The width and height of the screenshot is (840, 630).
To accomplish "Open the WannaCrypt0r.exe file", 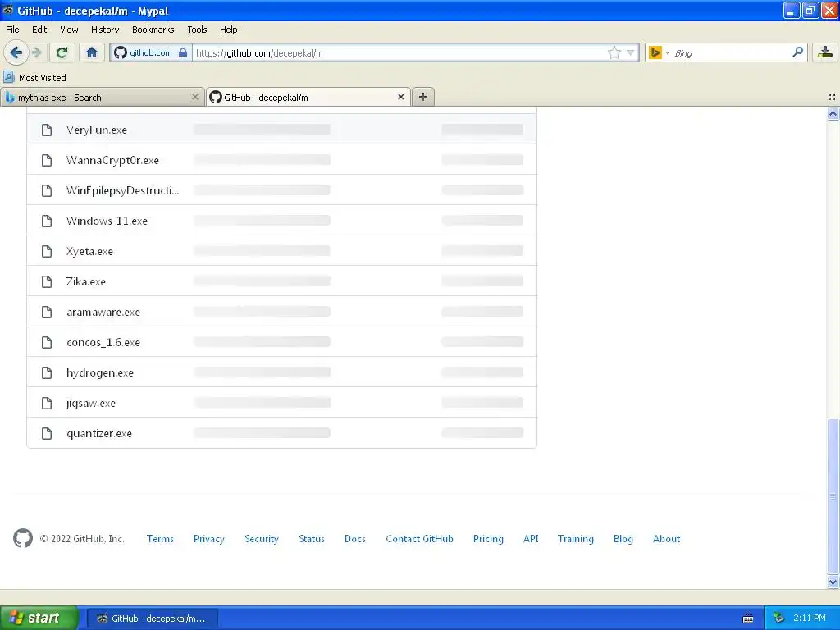I will [x=112, y=160].
